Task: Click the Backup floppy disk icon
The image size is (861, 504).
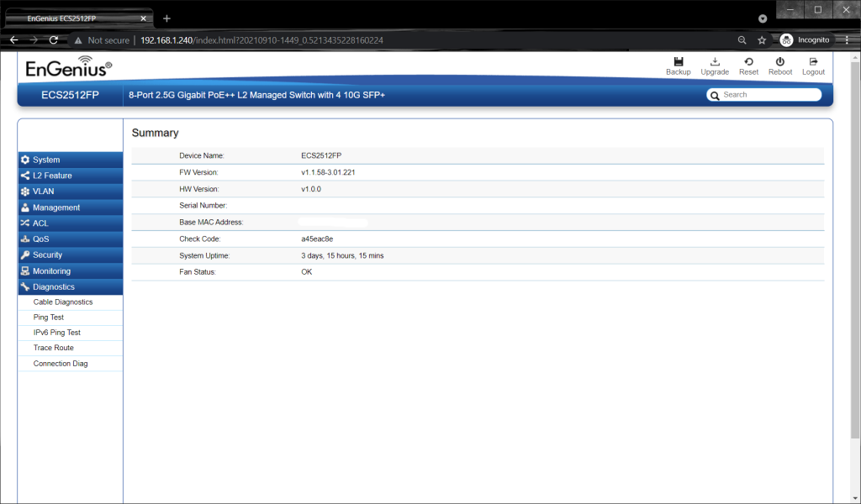Action: [x=679, y=61]
